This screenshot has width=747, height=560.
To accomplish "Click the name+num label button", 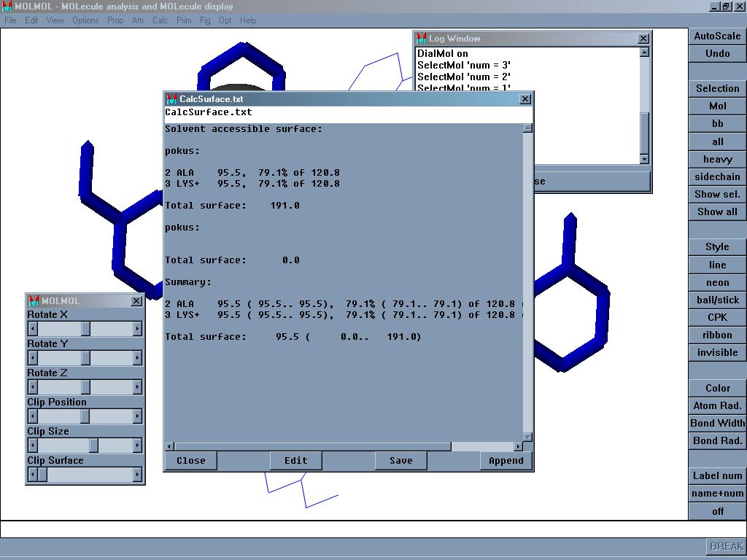I will click(x=717, y=494).
